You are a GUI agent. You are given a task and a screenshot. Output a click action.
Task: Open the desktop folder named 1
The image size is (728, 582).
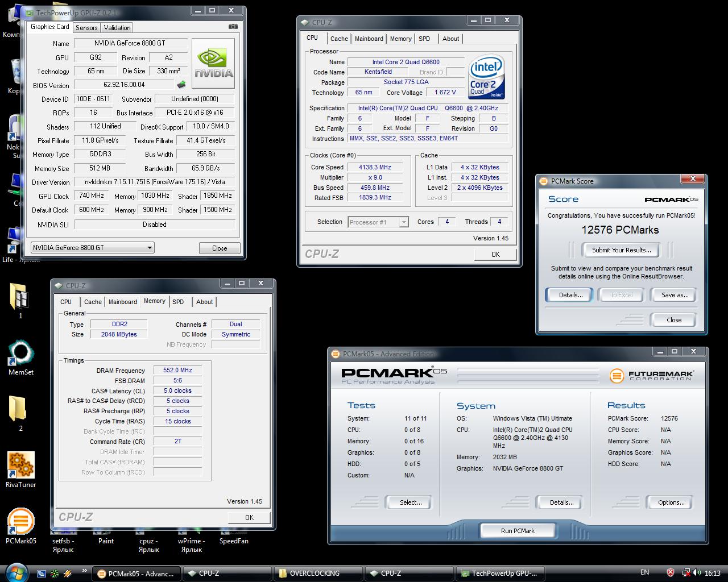tap(20, 301)
